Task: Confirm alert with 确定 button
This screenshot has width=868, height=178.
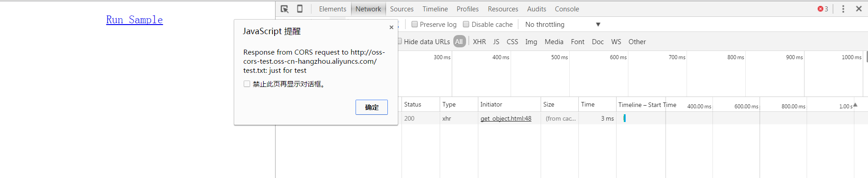Action: (x=371, y=107)
